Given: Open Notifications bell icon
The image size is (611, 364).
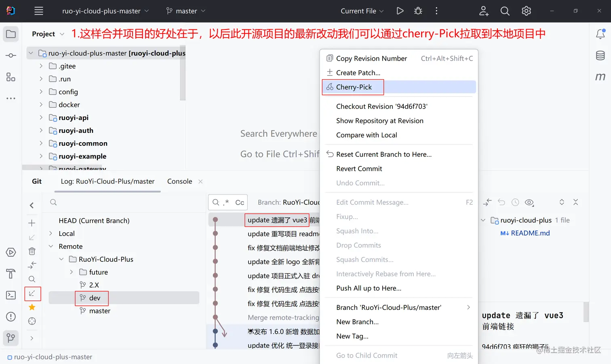Looking at the screenshot, I should pyautogui.click(x=600, y=34).
